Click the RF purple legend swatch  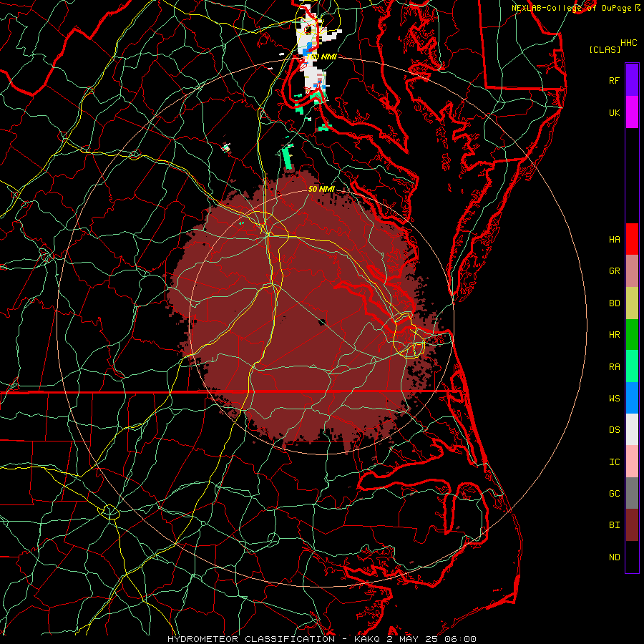pyautogui.click(x=632, y=80)
